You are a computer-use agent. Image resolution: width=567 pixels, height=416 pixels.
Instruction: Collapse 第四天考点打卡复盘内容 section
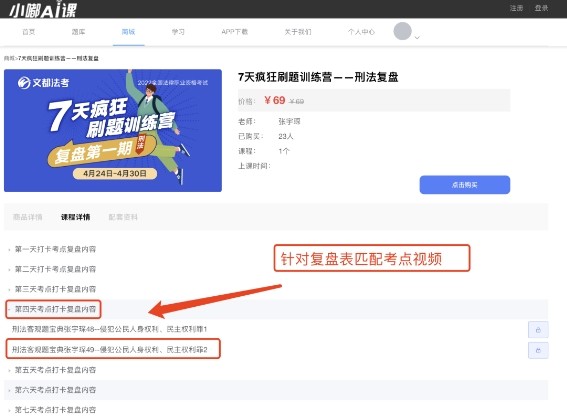[x=55, y=309]
